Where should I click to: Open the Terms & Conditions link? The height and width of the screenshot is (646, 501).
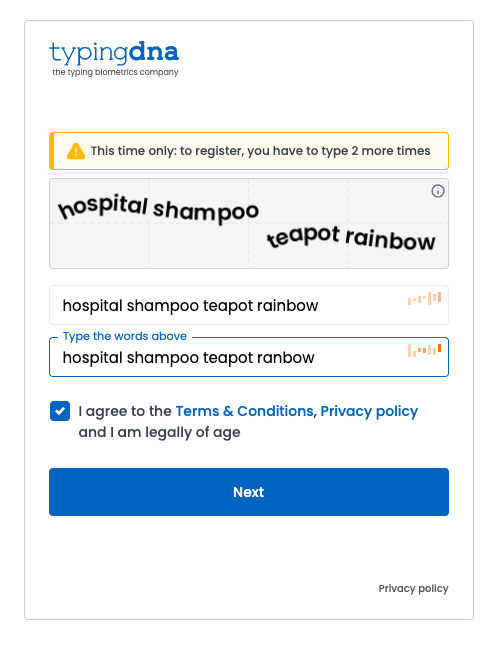pyautogui.click(x=244, y=411)
